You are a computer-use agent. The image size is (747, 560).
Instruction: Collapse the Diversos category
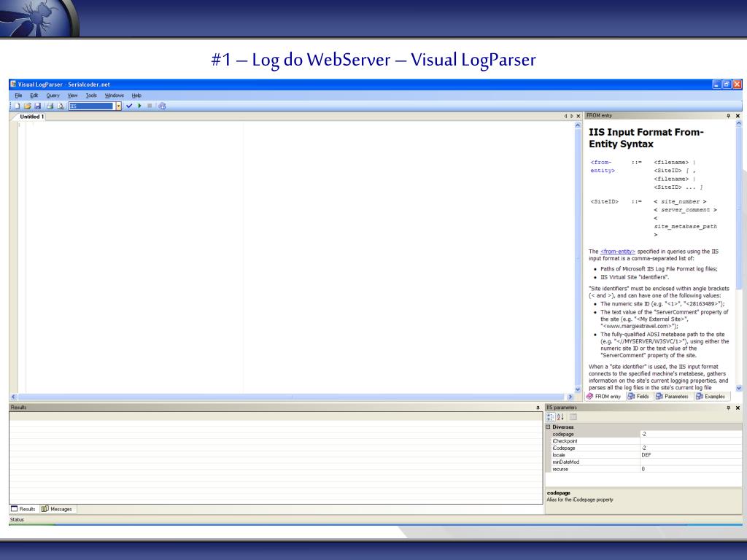[548, 427]
